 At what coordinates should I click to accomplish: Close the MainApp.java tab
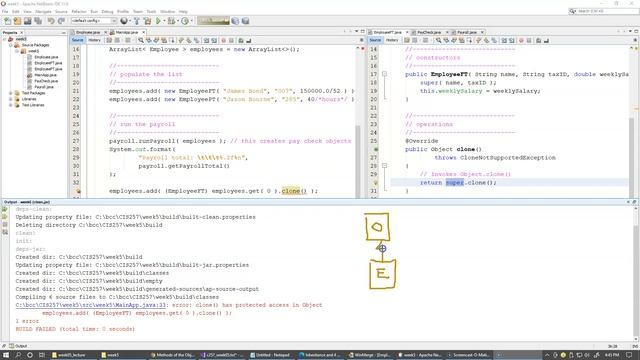[143, 32]
